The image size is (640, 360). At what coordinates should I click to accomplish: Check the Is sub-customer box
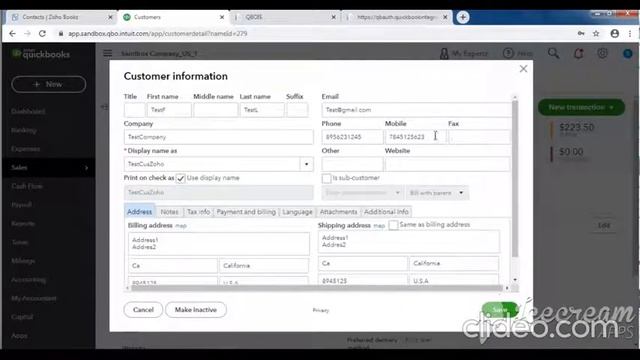pos(326,178)
